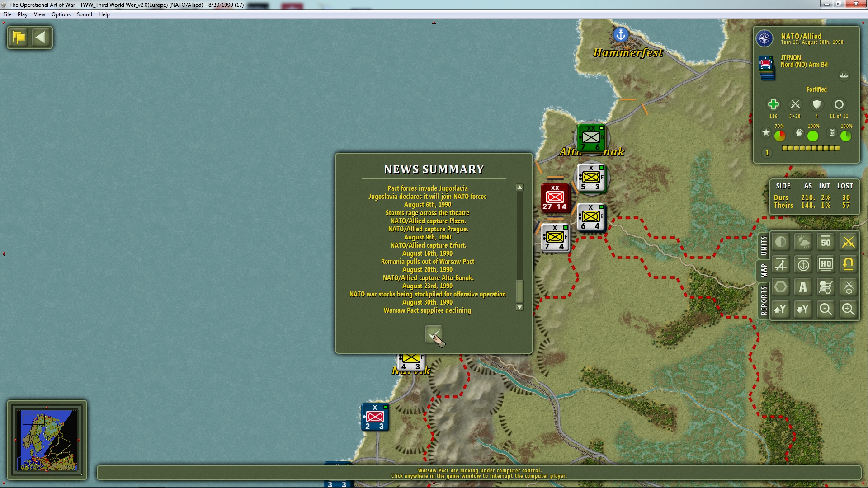868x488 pixels.
Task: Click the down-arrow Y button
Action: (803, 310)
